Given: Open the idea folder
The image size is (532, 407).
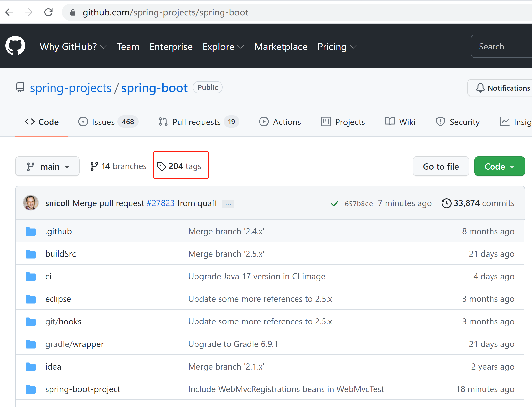Looking at the screenshot, I should [x=53, y=367].
